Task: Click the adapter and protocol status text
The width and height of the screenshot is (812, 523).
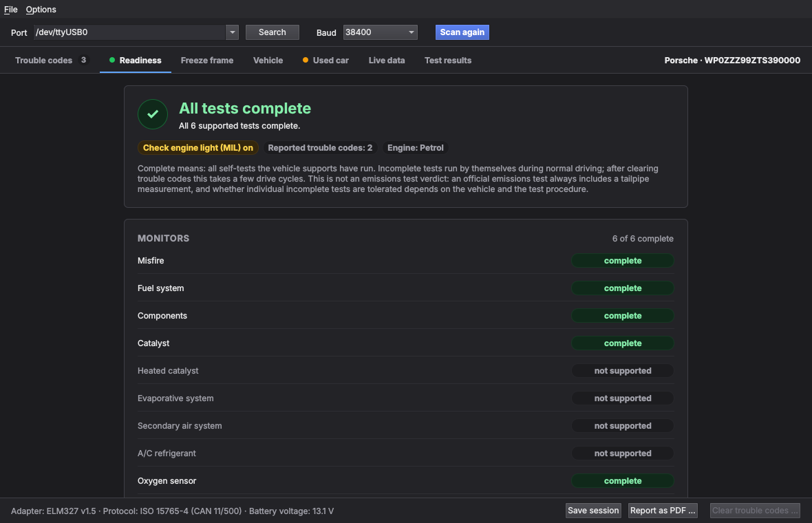Action: [173, 511]
